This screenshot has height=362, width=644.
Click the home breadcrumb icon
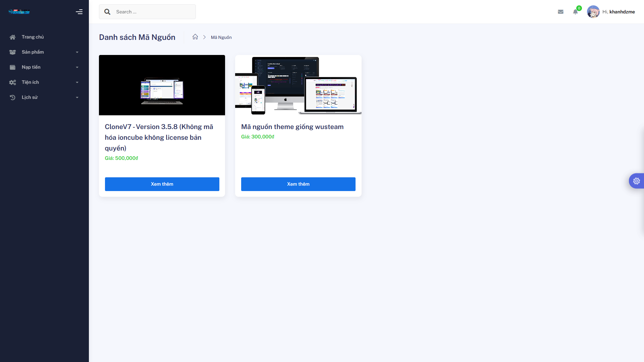click(195, 37)
